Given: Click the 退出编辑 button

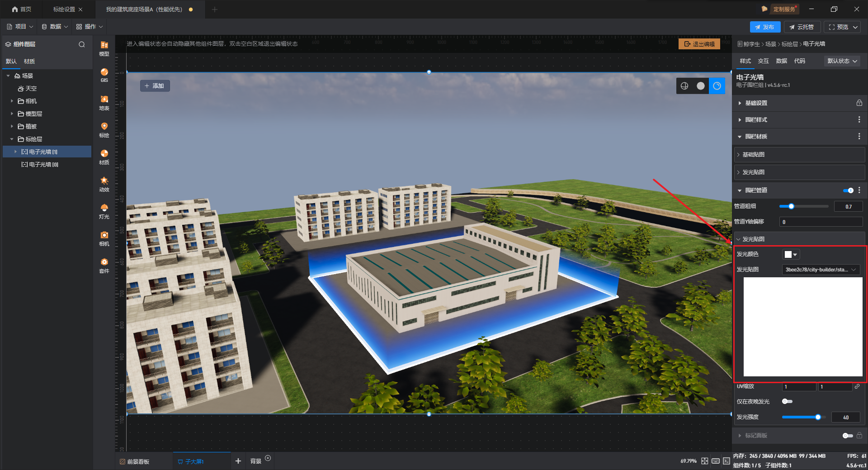Looking at the screenshot, I should (699, 44).
